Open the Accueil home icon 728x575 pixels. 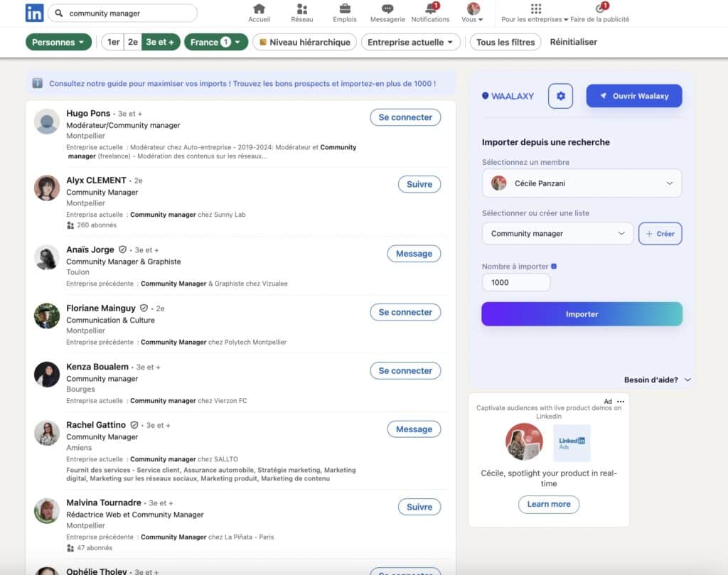[x=259, y=9]
